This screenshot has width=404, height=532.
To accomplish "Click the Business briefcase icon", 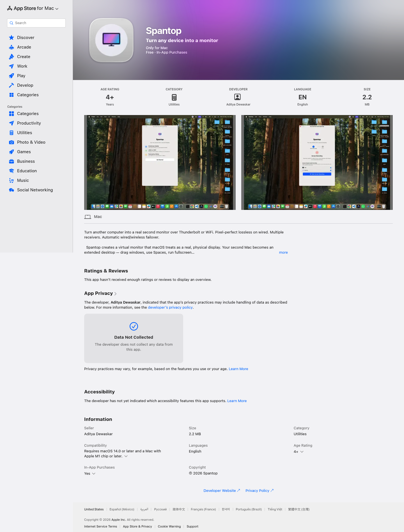I will pos(12,161).
